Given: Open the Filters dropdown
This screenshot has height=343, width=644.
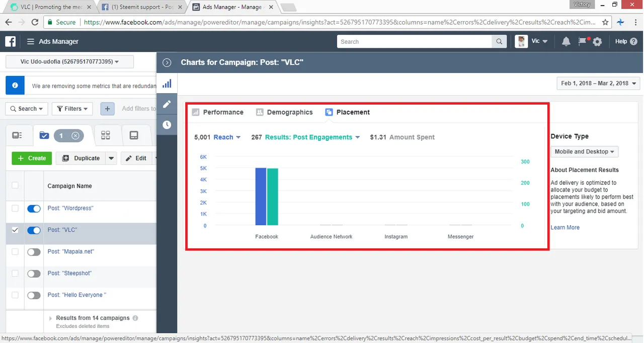Looking at the screenshot, I should 72,109.
